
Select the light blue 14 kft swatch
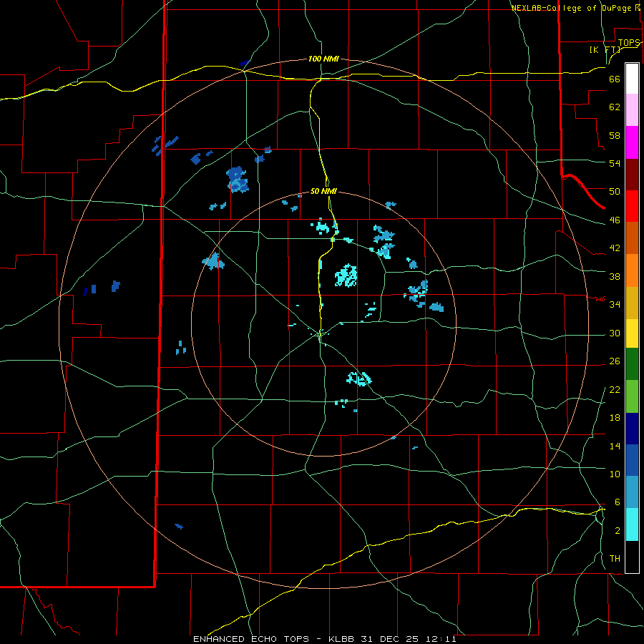point(632,492)
